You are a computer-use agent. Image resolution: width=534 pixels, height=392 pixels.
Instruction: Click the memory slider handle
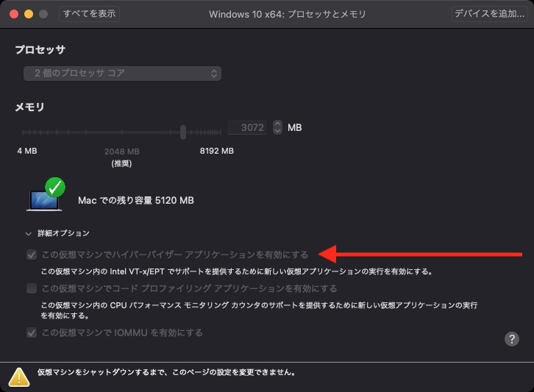[183, 132]
